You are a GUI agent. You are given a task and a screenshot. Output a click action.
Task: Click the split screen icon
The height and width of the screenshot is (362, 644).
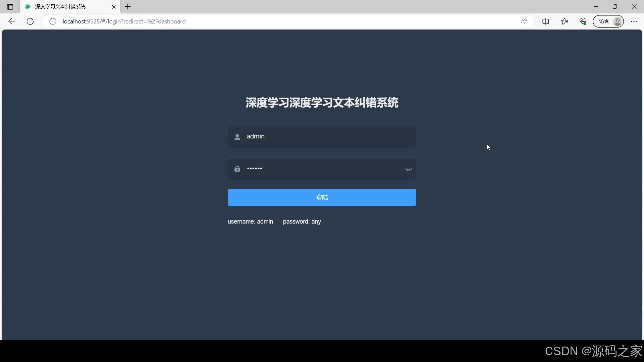click(x=546, y=21)
